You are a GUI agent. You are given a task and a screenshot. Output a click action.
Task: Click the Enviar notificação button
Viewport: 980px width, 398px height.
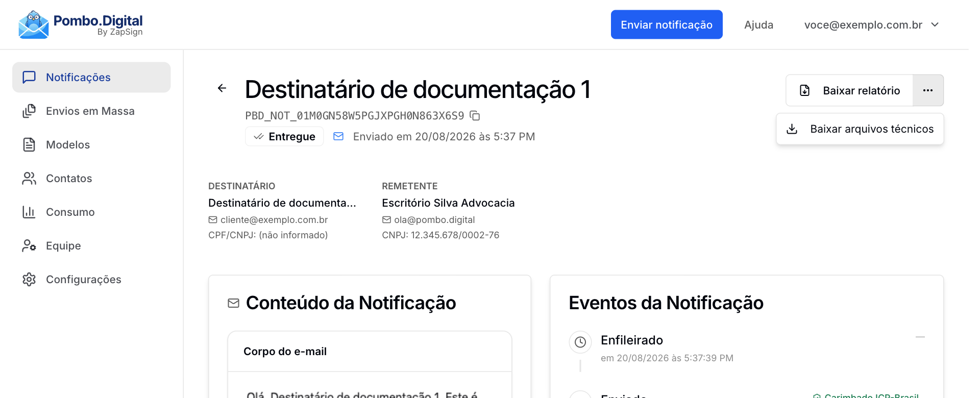coord(667,24)
